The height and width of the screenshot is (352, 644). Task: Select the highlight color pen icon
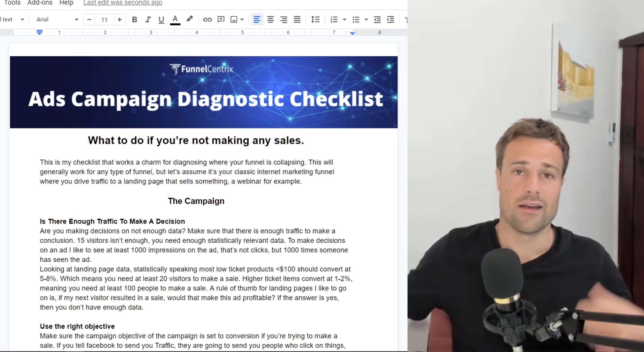click(x=189, y=19)
